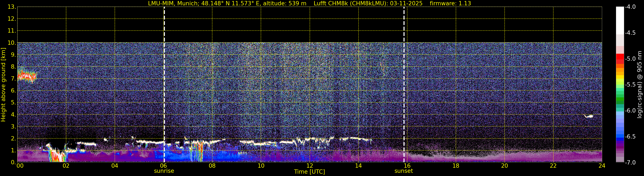Click the colorbar tick label "-4.5"
The image size is (644, 176).
point(630,33)
